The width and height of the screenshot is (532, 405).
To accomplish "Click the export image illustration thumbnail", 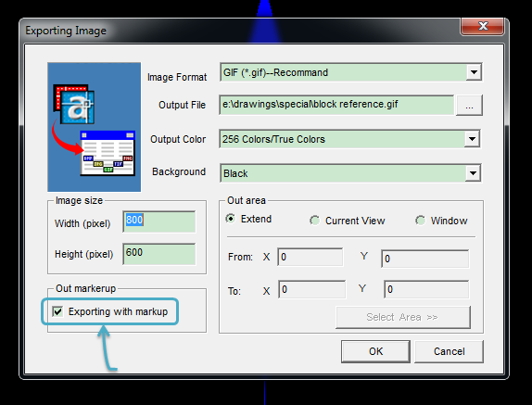I will point(94,127).
